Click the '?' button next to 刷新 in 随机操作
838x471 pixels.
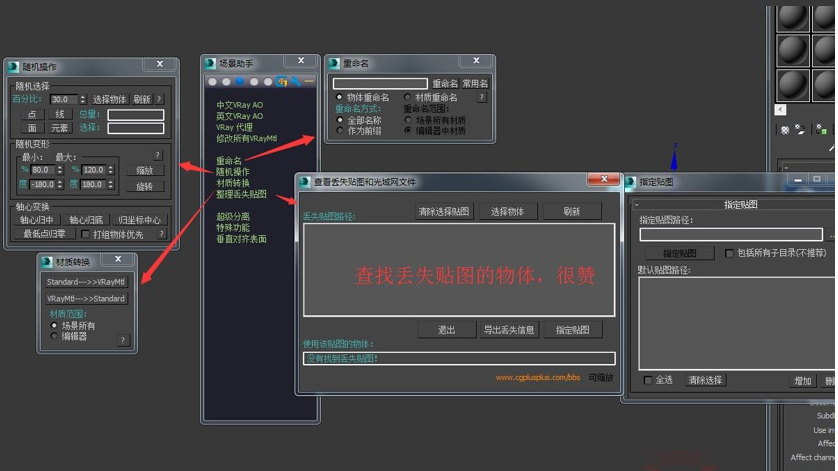[160, 100]
